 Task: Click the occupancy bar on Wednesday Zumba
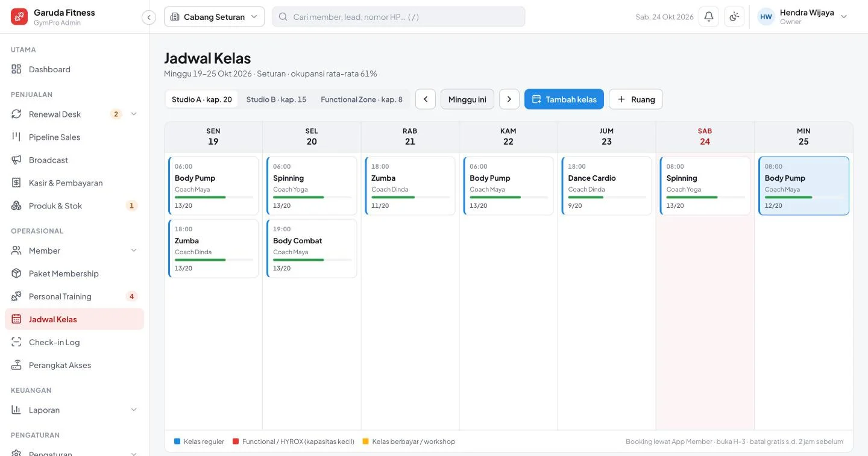[x=410, y=197]
